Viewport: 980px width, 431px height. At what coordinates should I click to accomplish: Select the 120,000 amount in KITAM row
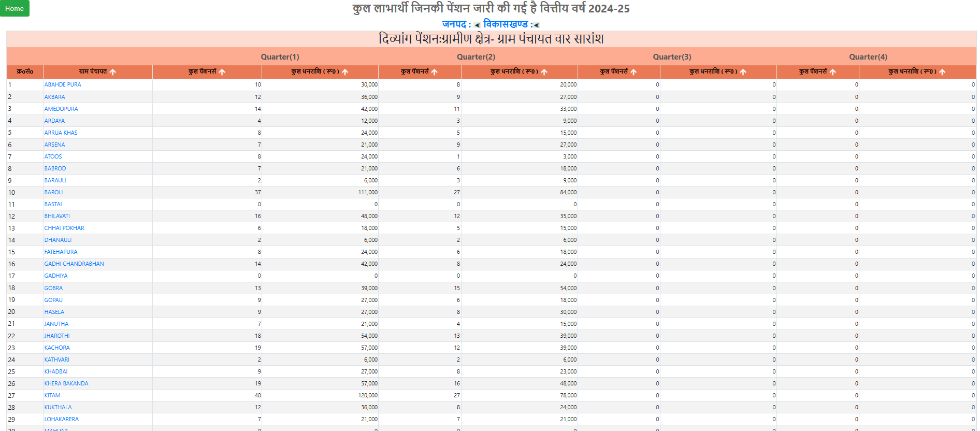pyautogui.click(x=368, y=395)
